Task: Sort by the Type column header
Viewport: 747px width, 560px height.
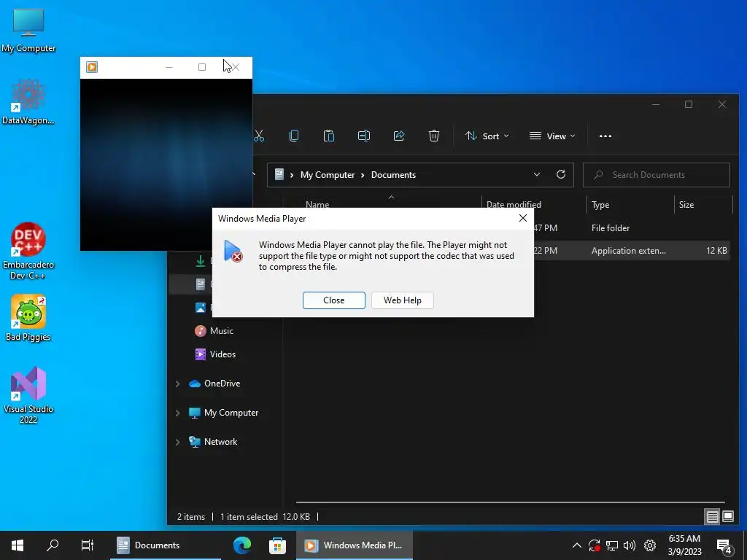Action: (600, 205)
